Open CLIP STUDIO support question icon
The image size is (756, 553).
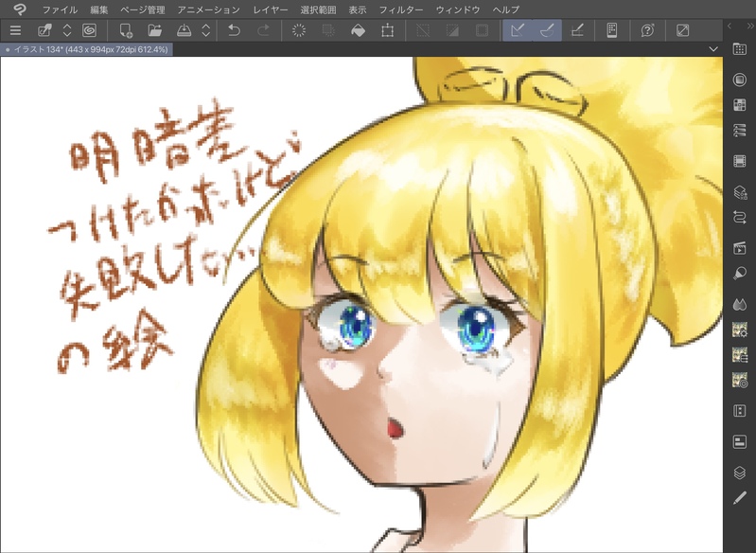pos(647,30)
